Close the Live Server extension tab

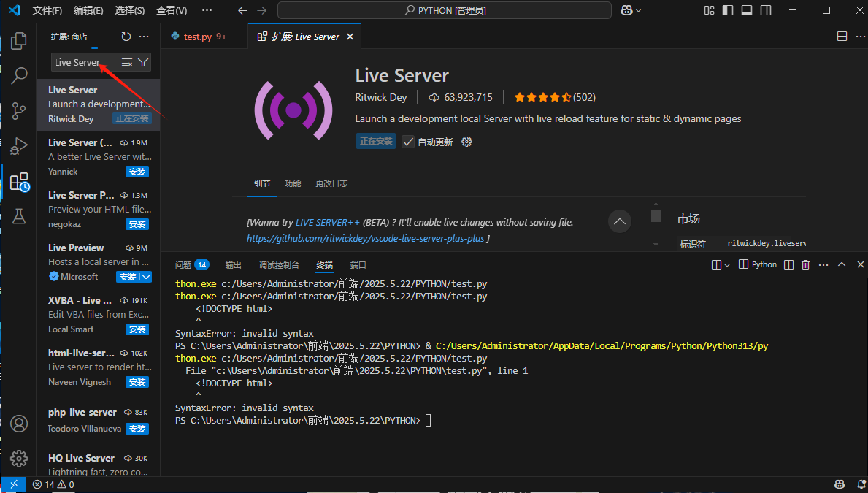click(350, 37)
